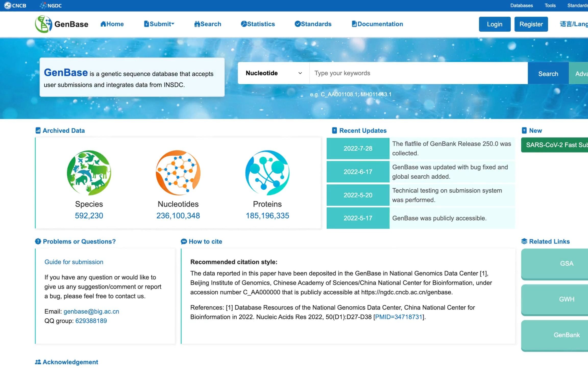This screenshot has height=368, width=588.
Task: Click the 'Archived Data' heading
Action: click(x=64, y=131)
